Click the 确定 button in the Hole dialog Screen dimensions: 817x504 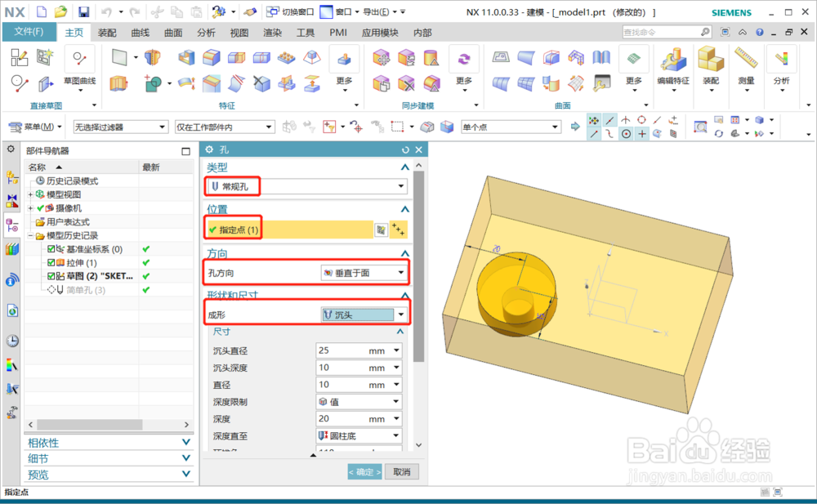coord(364,472)
